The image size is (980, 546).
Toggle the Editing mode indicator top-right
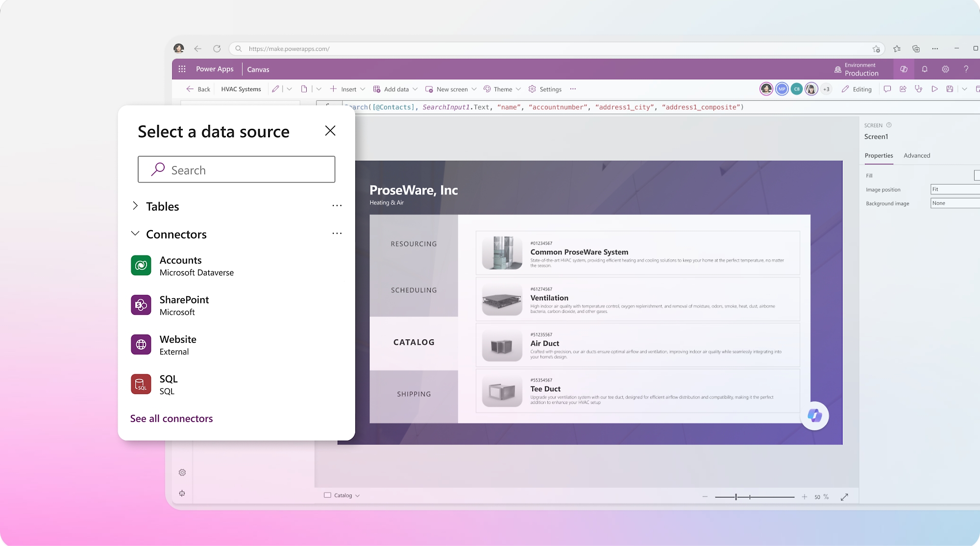(857, 89)
